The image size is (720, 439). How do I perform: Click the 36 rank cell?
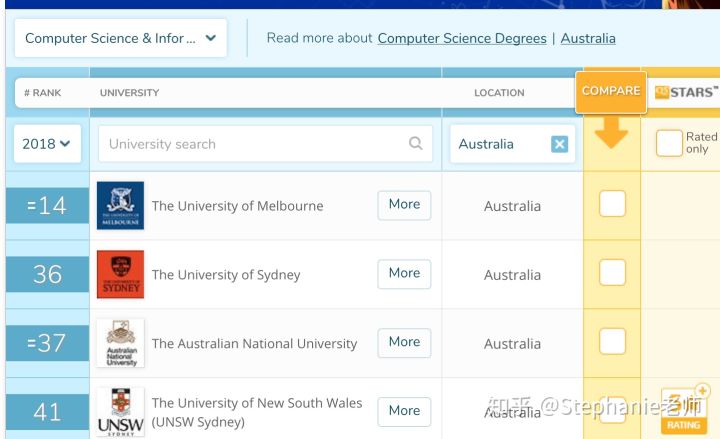(47, 274)
